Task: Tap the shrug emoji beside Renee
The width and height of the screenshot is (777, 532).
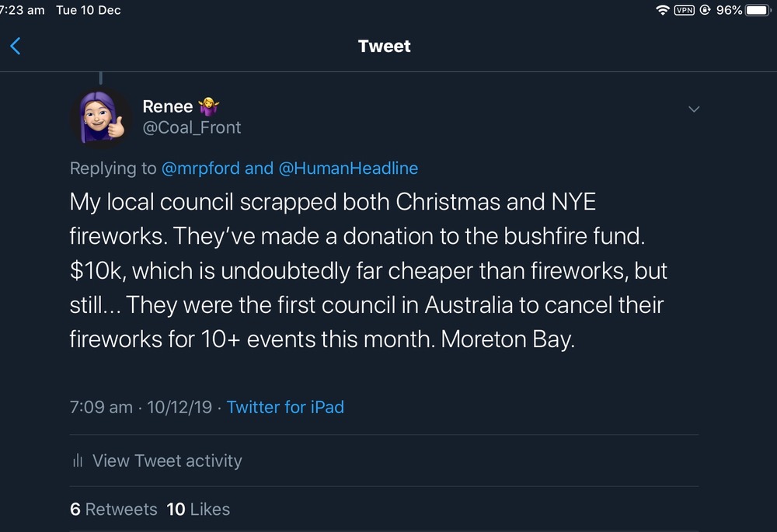Action: (x=210, y=107)
